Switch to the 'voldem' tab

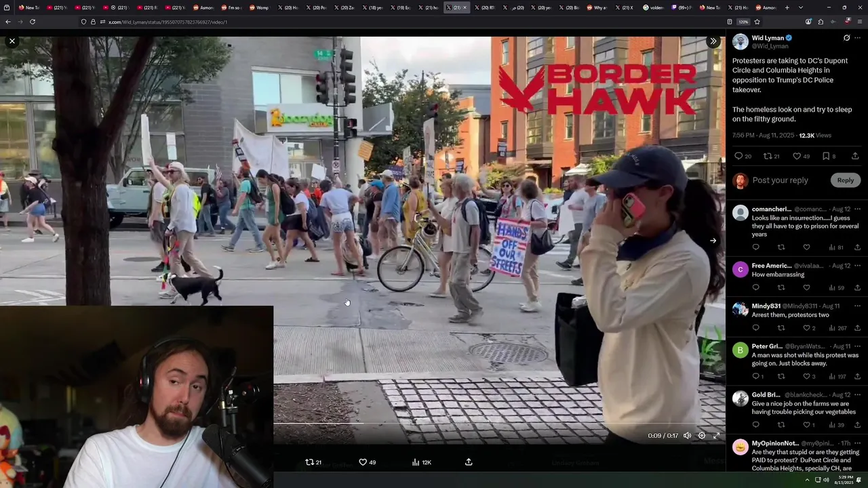coord(653,7)
